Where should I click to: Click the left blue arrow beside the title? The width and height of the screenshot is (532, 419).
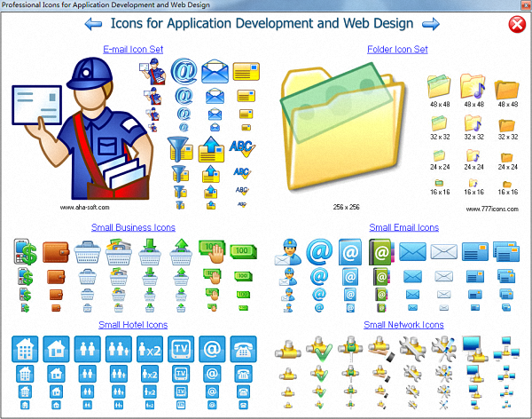94,24
